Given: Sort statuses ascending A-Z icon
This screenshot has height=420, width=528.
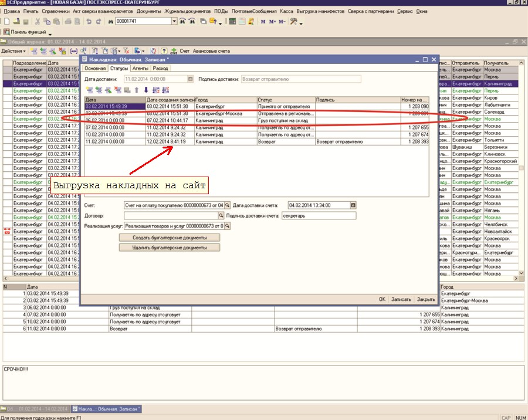Looking at the screenshot, I should pos(156,90).
